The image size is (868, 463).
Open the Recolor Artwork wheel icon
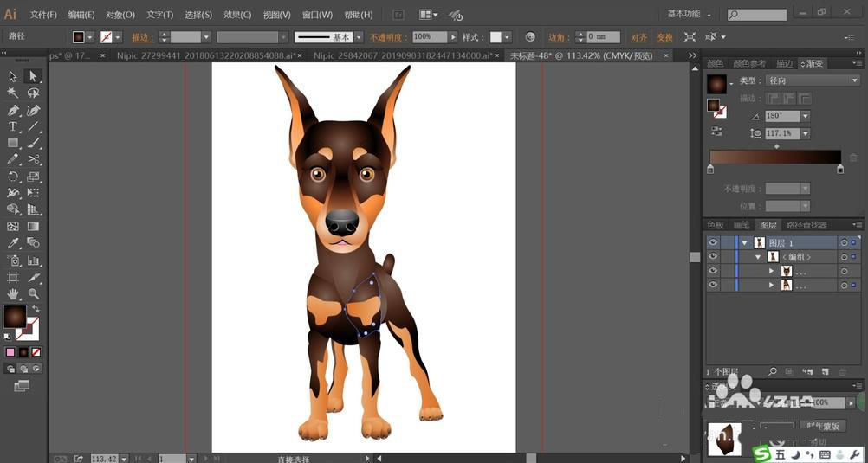click(530, 37)
